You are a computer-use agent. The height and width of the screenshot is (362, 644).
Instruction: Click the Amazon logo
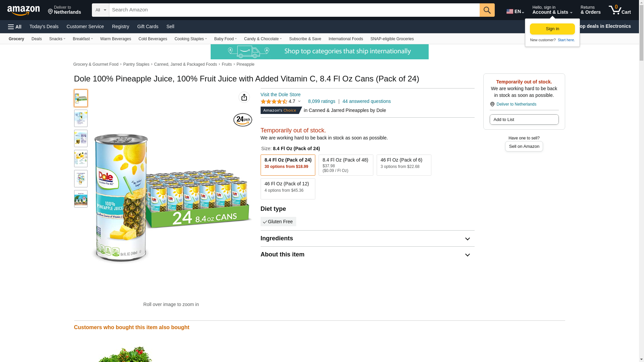pyautogui.click(x=23, y=10)
